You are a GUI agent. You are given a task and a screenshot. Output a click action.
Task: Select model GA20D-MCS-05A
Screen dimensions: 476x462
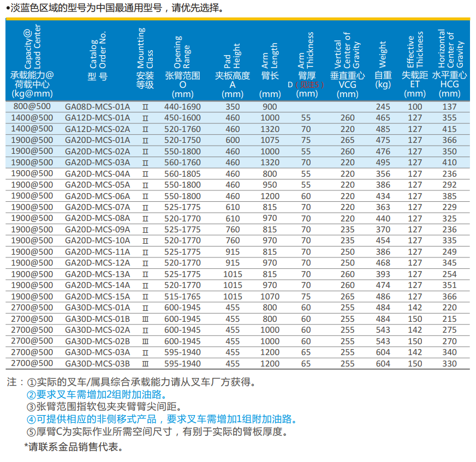pos(98,185)
